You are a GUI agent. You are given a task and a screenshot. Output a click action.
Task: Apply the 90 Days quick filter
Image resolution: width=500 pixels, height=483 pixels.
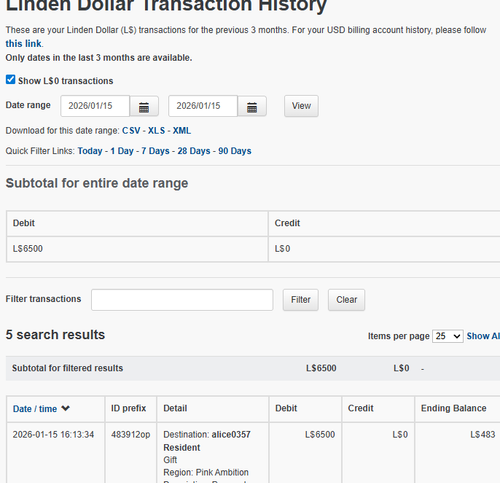235,151
